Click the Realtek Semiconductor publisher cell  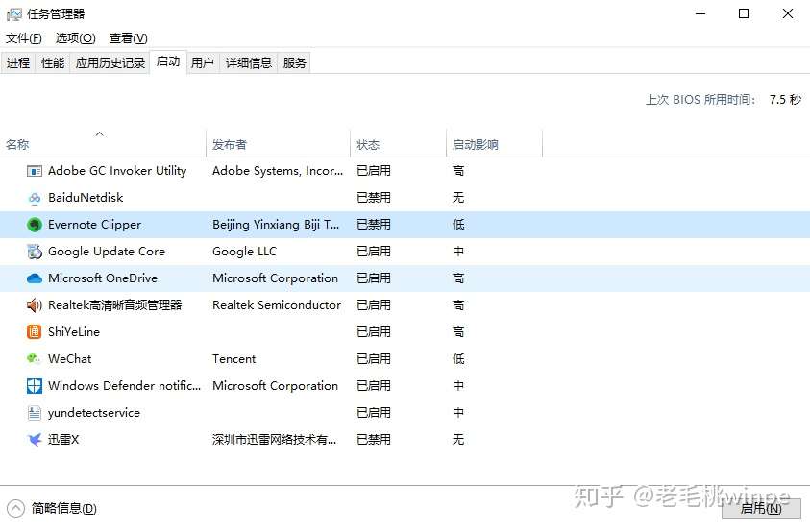pos(277,305)
